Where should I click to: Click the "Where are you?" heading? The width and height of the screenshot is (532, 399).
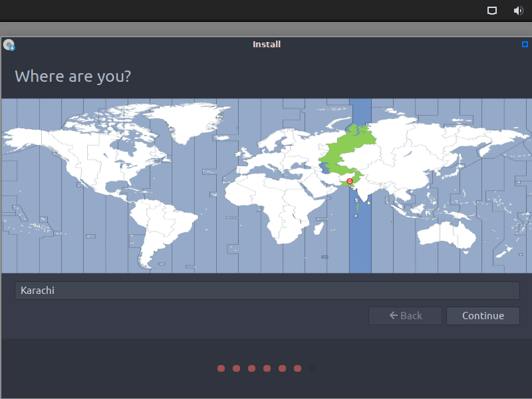[x=72, y=76]
